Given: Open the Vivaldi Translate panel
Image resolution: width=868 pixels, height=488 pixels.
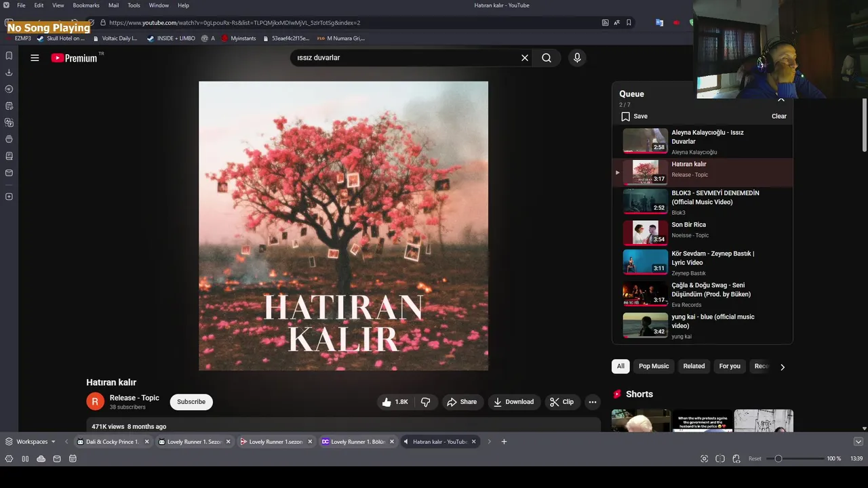Looking at the screenshot, I should (x=9, y=123).
